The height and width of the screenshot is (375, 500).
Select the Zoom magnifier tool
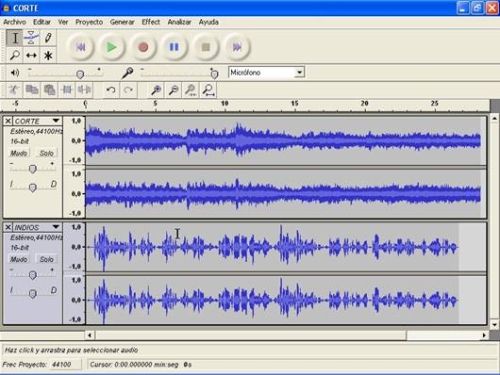15,55
